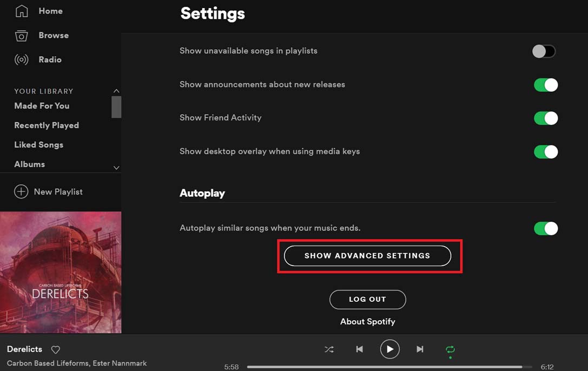Click the Home icon in sidebar
The height and width of the screenshot is (371, 588).
pos(22,10)
